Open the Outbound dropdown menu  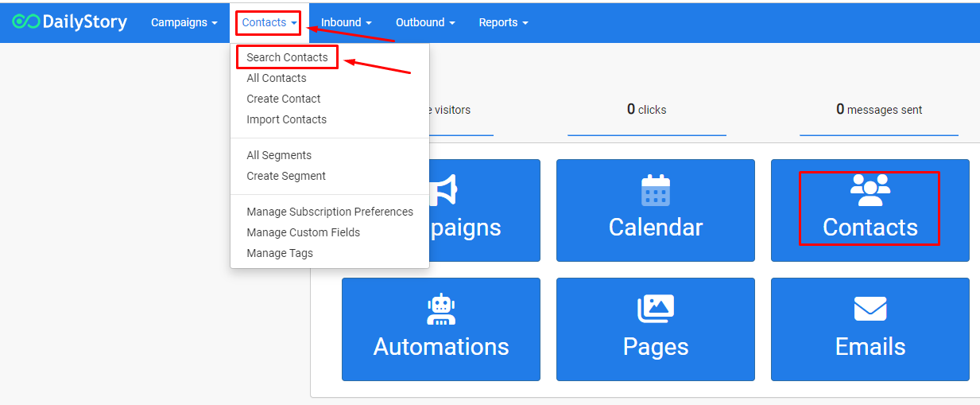pos(425,22)
